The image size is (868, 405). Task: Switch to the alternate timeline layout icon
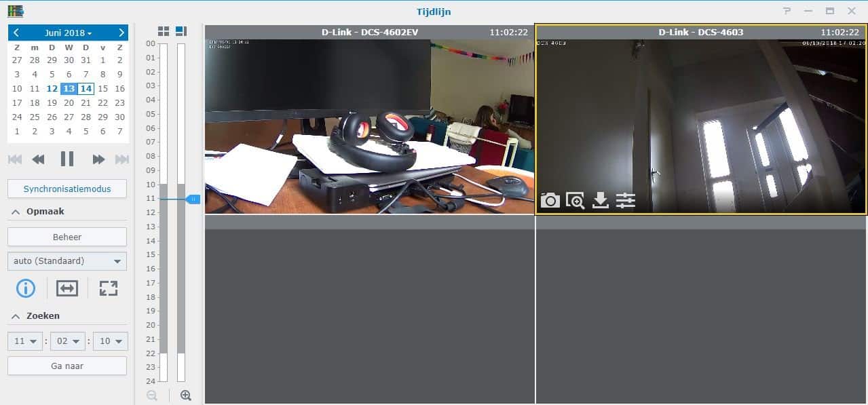click(181, 31)
